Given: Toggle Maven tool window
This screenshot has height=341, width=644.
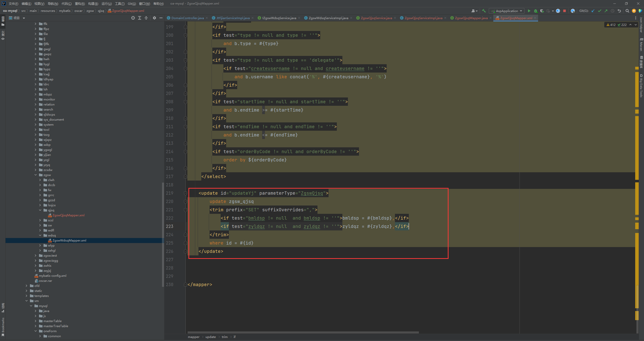Looking at the screenshot, I should pyautogui.click(x=641, y=45).
